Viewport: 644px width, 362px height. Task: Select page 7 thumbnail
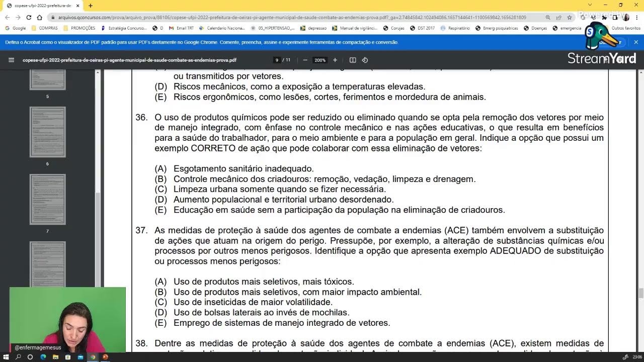[47, 199]
